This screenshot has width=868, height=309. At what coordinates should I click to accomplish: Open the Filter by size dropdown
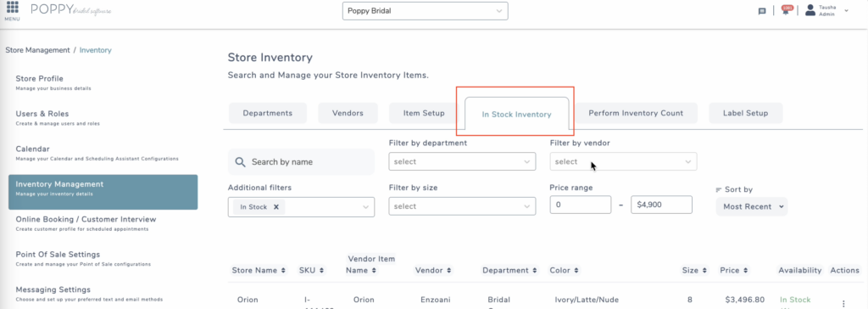462,205
